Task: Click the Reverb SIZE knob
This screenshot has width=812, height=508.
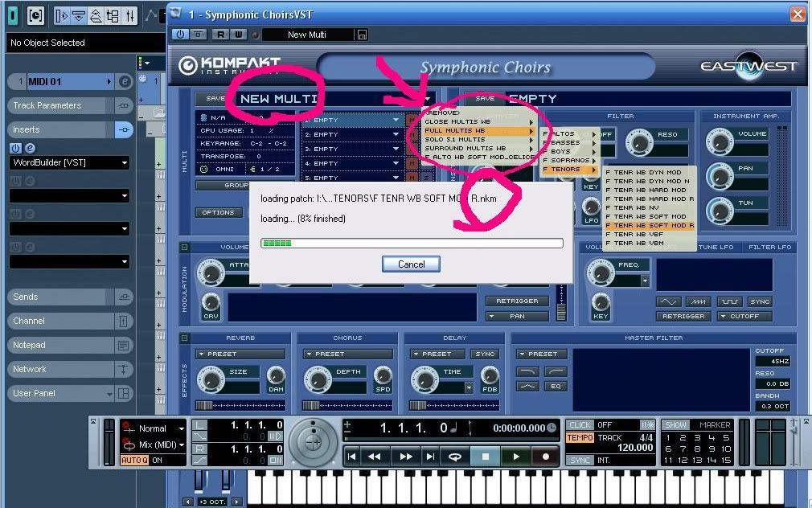Action: click(211, 379)
